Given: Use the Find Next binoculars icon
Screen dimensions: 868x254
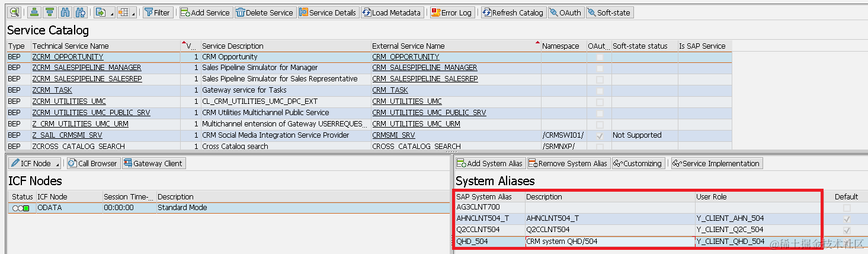Looking at the screenshot, I should (81, 12).
